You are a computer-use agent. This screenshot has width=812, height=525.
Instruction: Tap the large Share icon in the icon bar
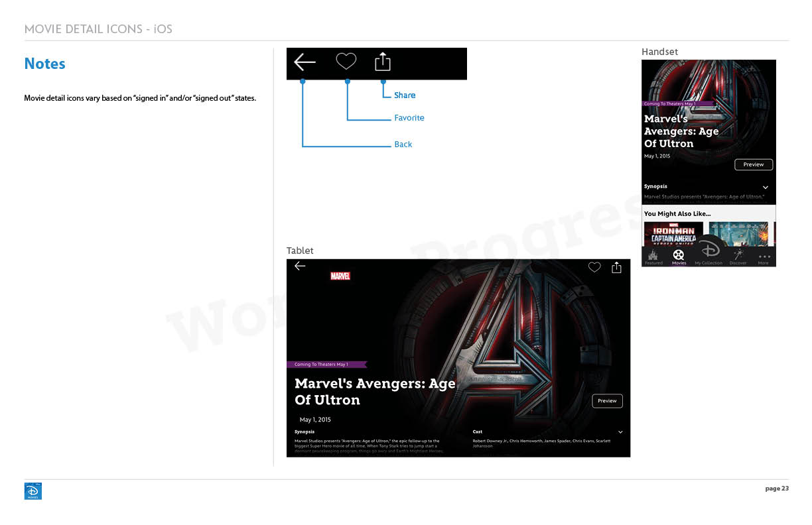point(383,62)
